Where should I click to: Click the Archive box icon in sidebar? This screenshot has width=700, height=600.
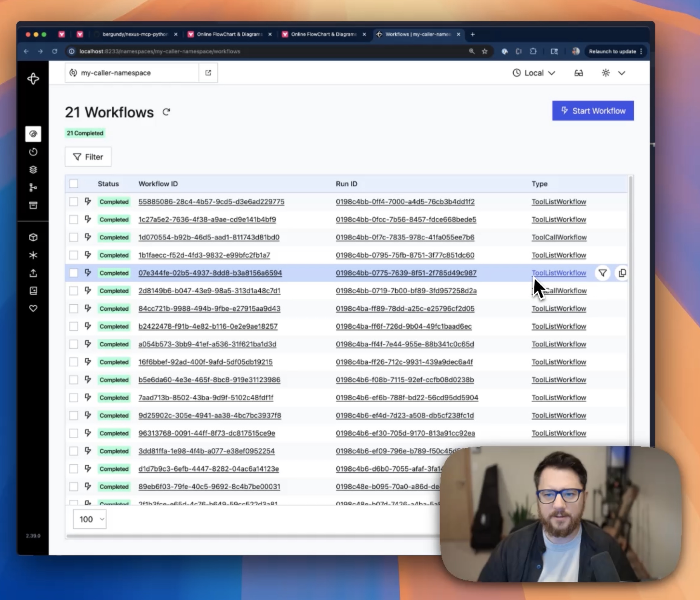(x=33, y=205)
